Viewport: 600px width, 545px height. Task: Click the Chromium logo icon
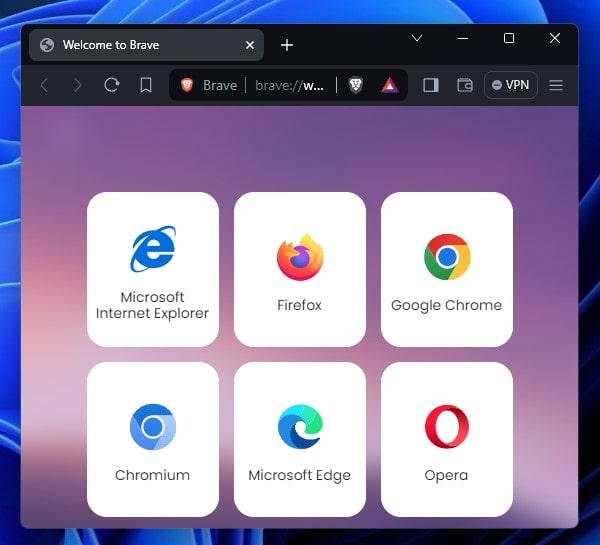[x=153, y=427]
